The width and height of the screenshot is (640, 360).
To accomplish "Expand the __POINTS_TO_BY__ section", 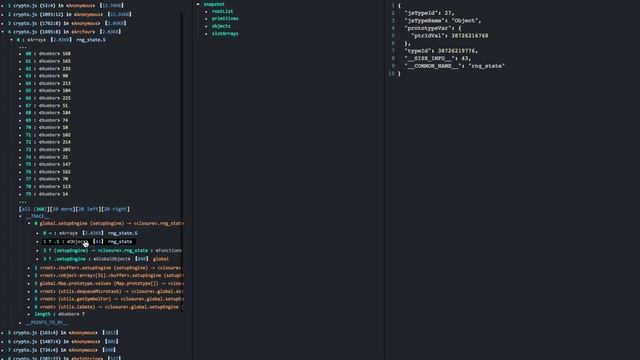I will 20,322.
